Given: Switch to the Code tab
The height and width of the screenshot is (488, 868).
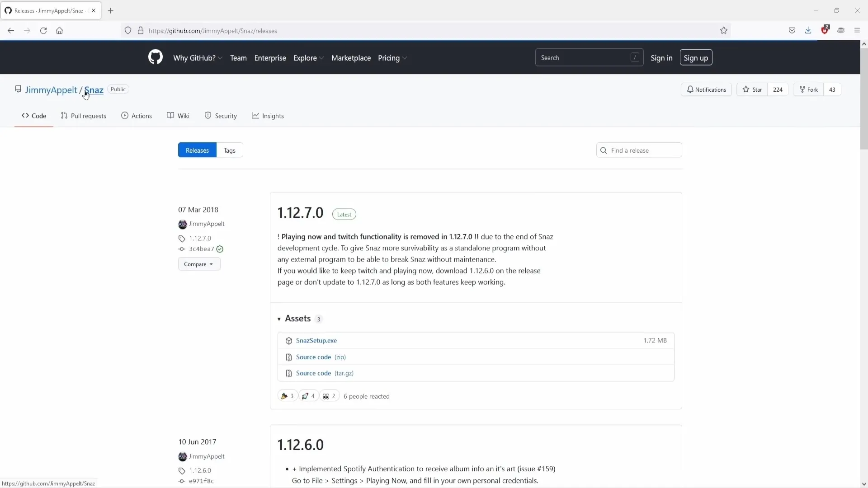Looking at the screenshot, I should point(34,116).
